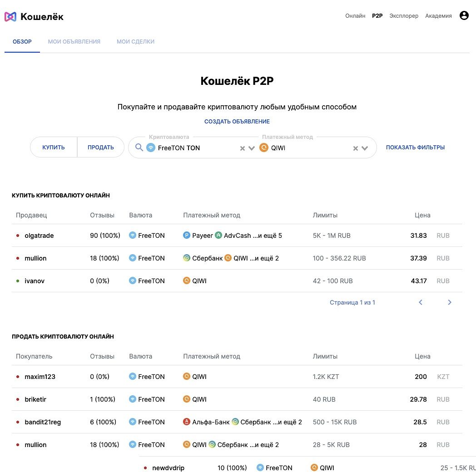
Task: Click reviews 90 (100%) for olgatrade
Action: tap(105, 236)
